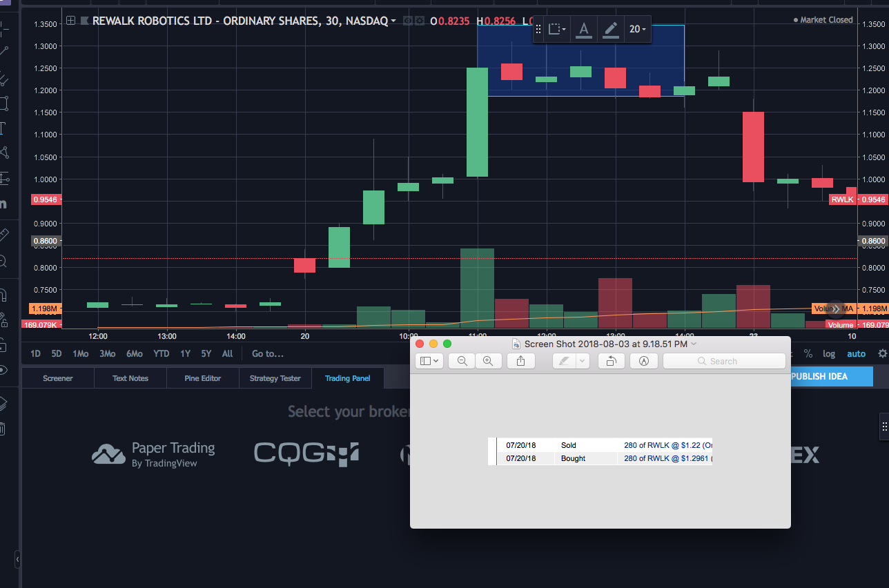
Task: Select the 3Mo time range
Action: click(x=107, y=353)
